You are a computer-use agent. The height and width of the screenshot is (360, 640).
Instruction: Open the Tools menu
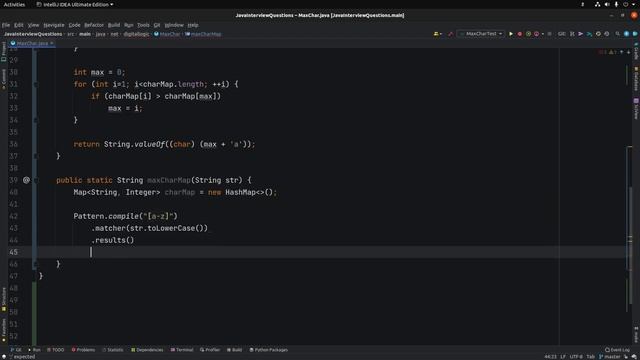pyautogui.click(x=143, y=25)
